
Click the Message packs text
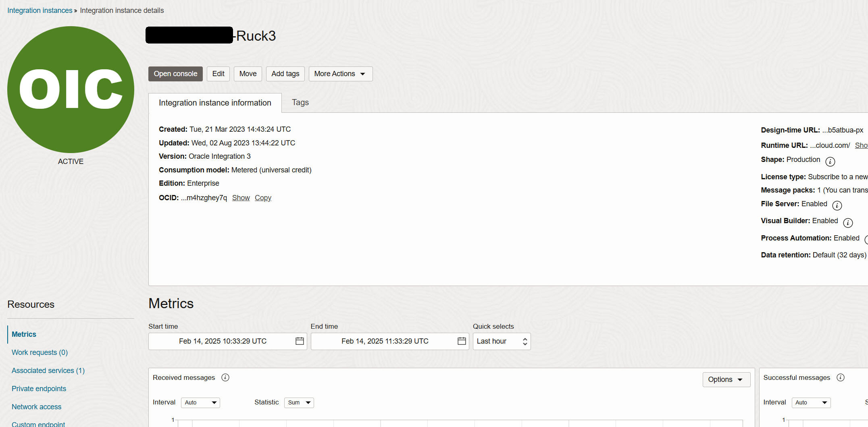click(x=814, y=190)
